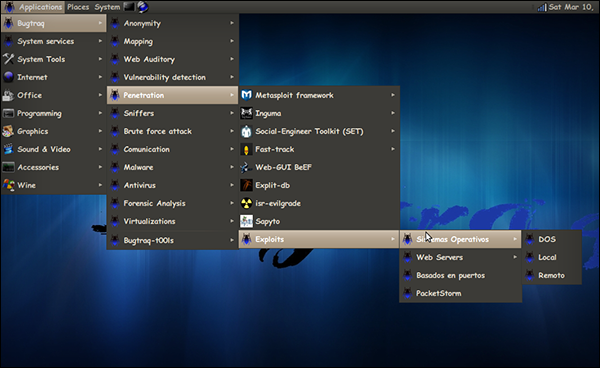The width and height of the screenshot is (600, 368).
Task: Expand the Web Auditory submenu arrow
Action: [232, 59]
